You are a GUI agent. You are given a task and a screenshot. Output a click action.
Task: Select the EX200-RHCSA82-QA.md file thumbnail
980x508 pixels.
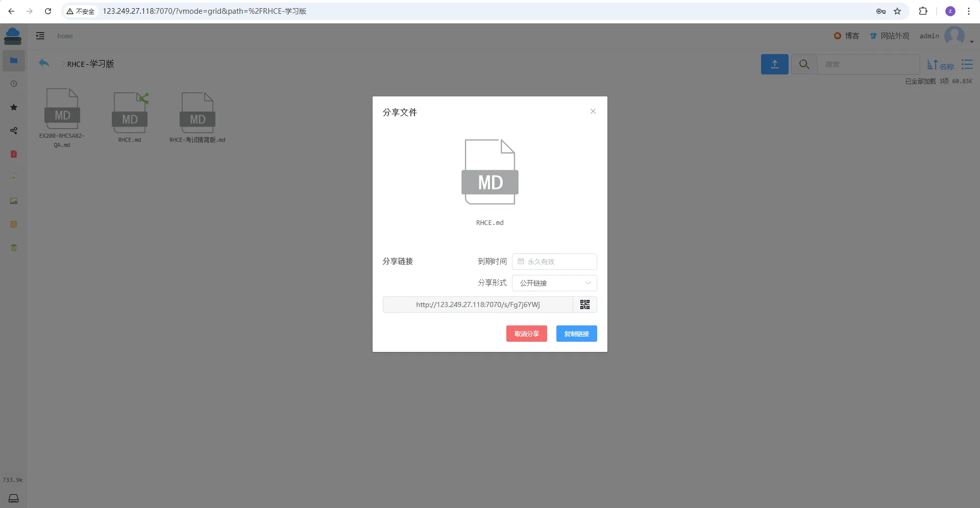click(x=62, y=109)
